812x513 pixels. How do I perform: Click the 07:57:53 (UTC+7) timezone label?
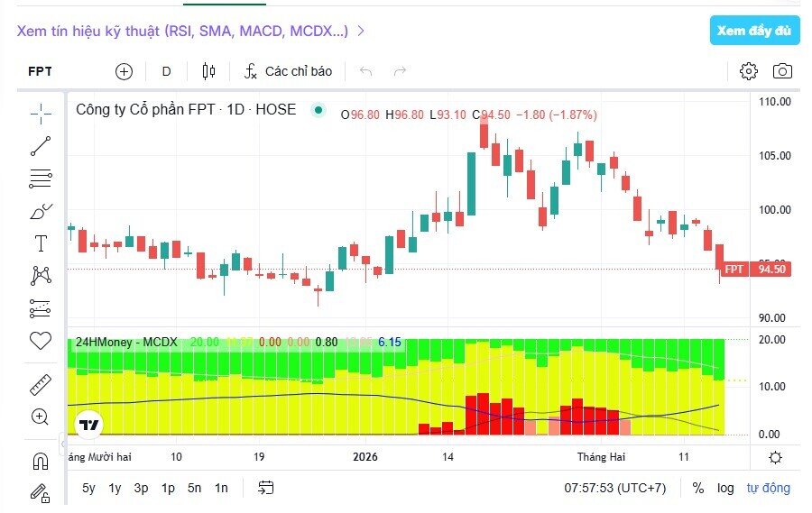tap(615, 488)
